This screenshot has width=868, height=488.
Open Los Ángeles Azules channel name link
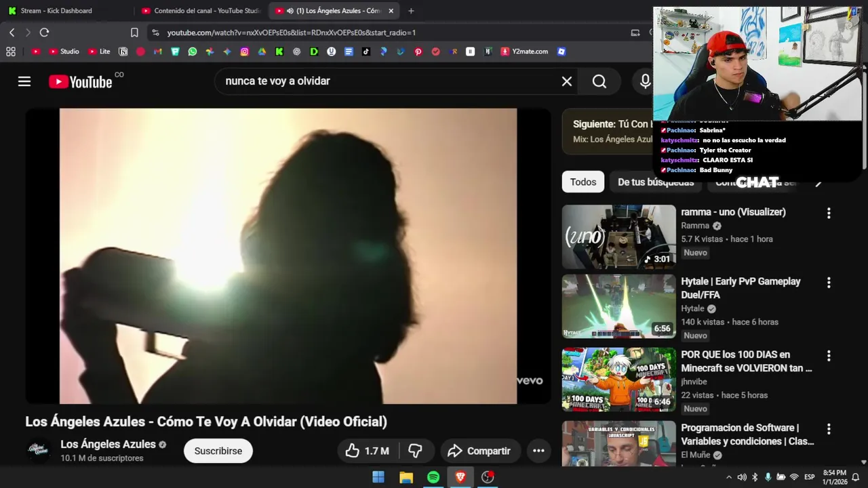108,445
